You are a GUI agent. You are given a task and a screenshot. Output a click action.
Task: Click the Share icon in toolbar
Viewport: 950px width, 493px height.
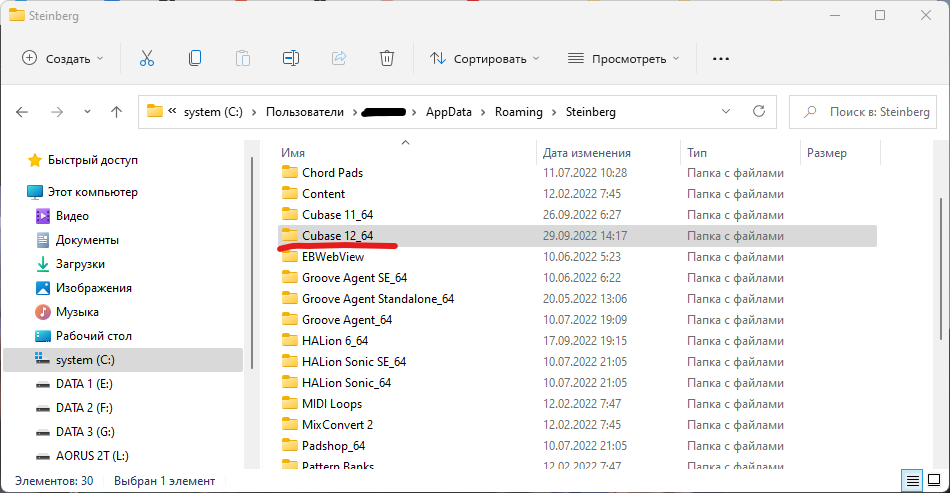[x=339, y=59]
